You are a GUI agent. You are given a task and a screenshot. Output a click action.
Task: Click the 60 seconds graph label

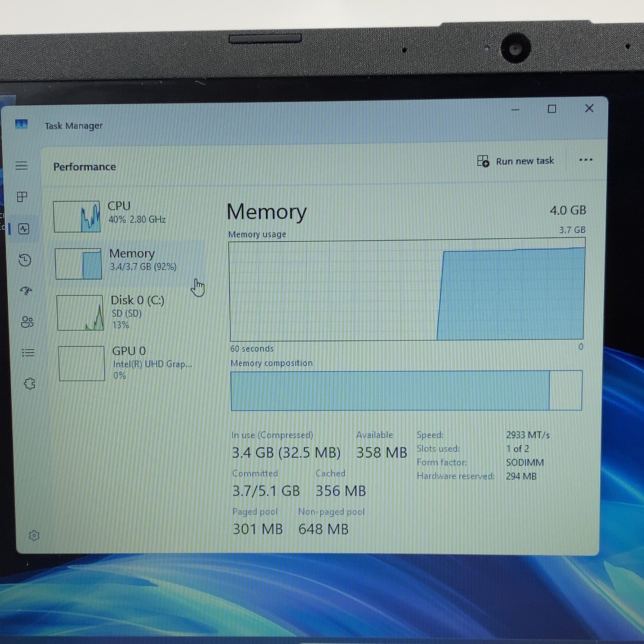[x=252, y=349]
